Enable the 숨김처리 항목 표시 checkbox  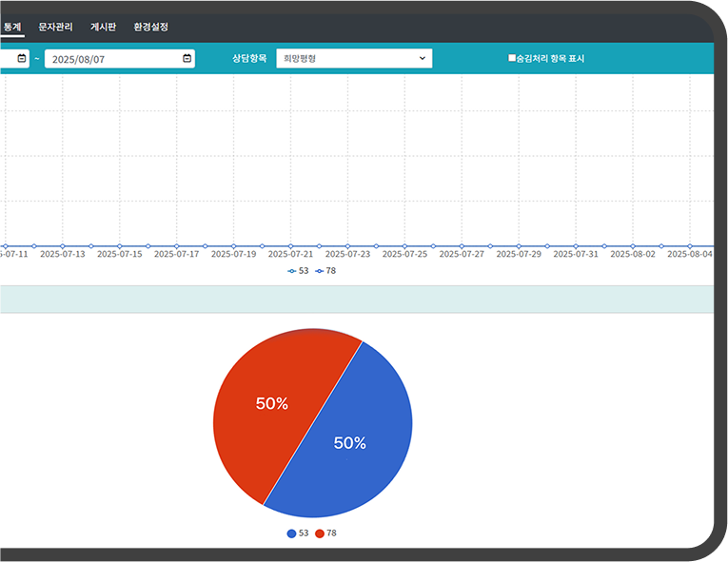512,59
